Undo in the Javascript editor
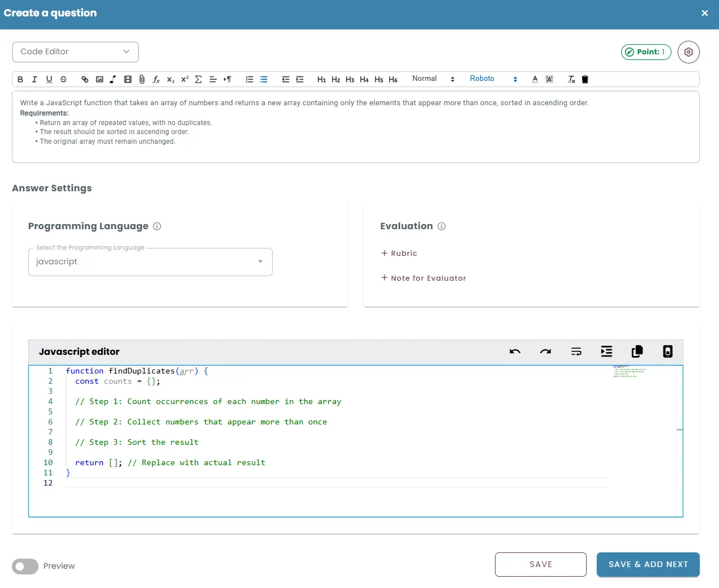 tap(515, 351)
